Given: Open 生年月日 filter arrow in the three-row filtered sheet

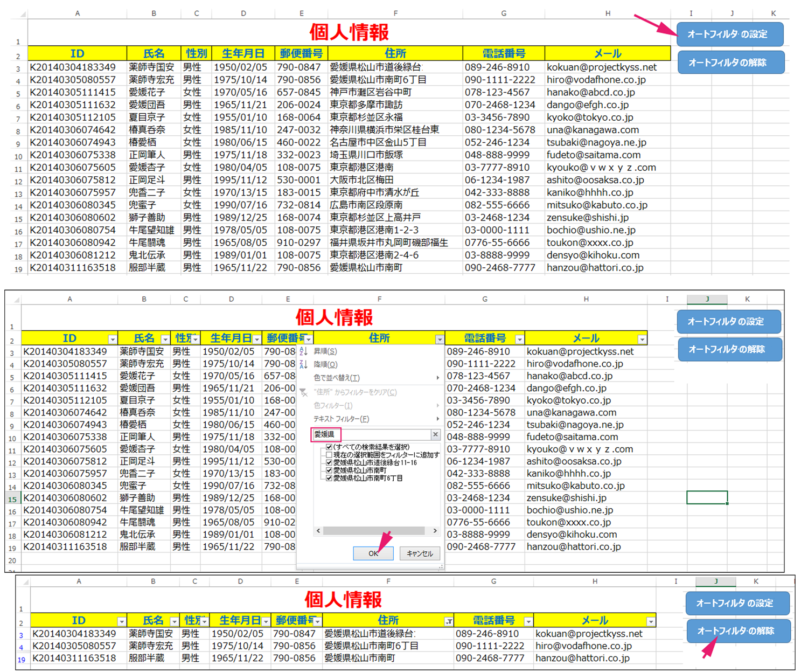Looking at the screenshot, I should tap(266, 622).
